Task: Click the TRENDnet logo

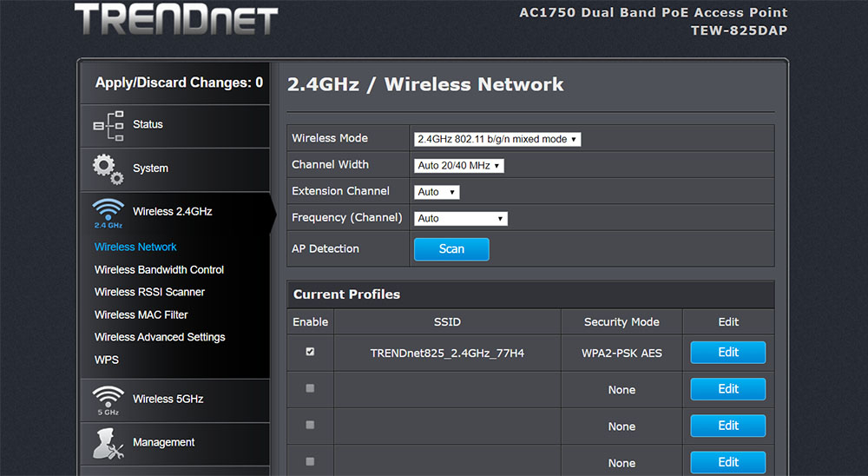Action: point(176,19)
